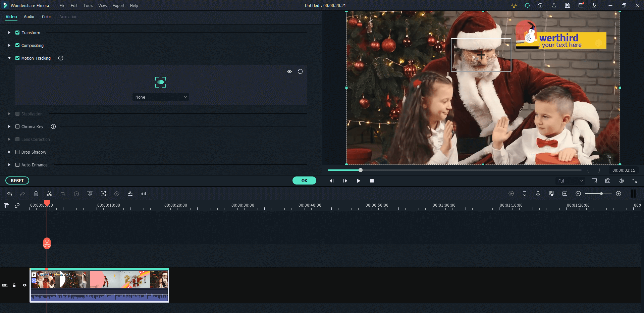The width and height of the screenshot is (644, 313).
Task: Click the redo arrow in timeline toolbar
Action: click(22, 194)
